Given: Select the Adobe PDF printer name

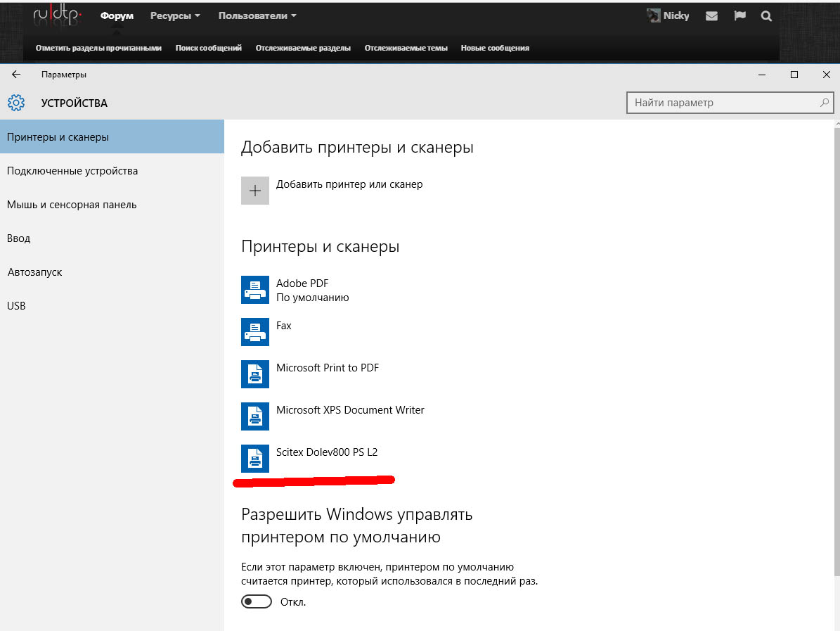Looking at the screenshot, I should click(x=302, y=283).
